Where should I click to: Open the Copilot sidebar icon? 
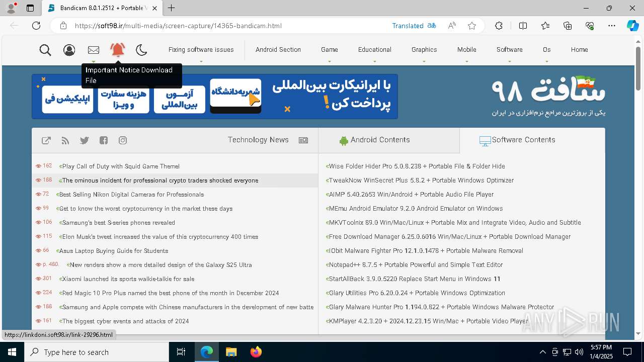pos(632,26)
